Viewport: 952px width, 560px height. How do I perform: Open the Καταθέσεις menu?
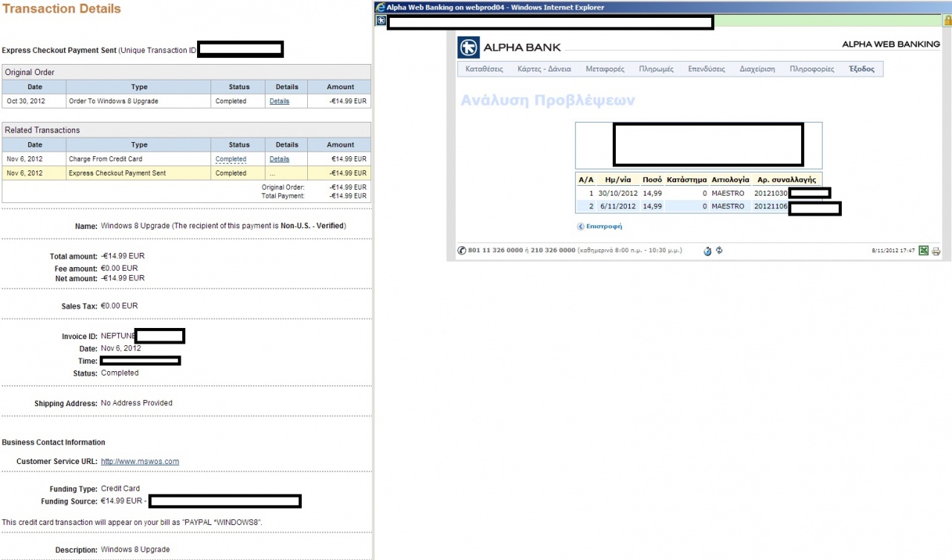484,69
